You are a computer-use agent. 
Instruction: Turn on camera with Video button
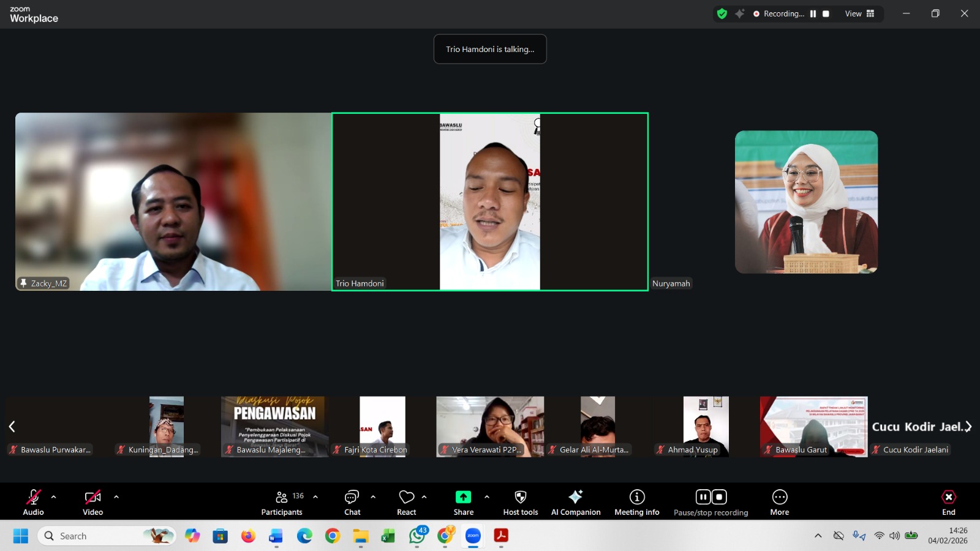[x=93, y=503]
